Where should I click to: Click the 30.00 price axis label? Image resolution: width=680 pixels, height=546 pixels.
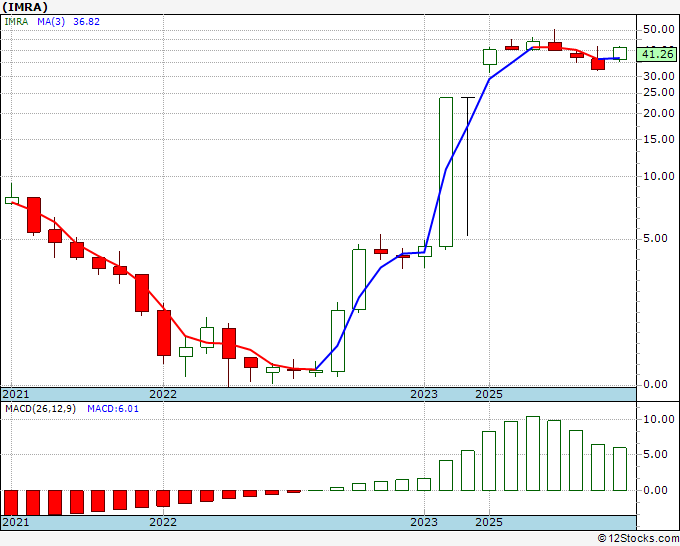point(659,76)
